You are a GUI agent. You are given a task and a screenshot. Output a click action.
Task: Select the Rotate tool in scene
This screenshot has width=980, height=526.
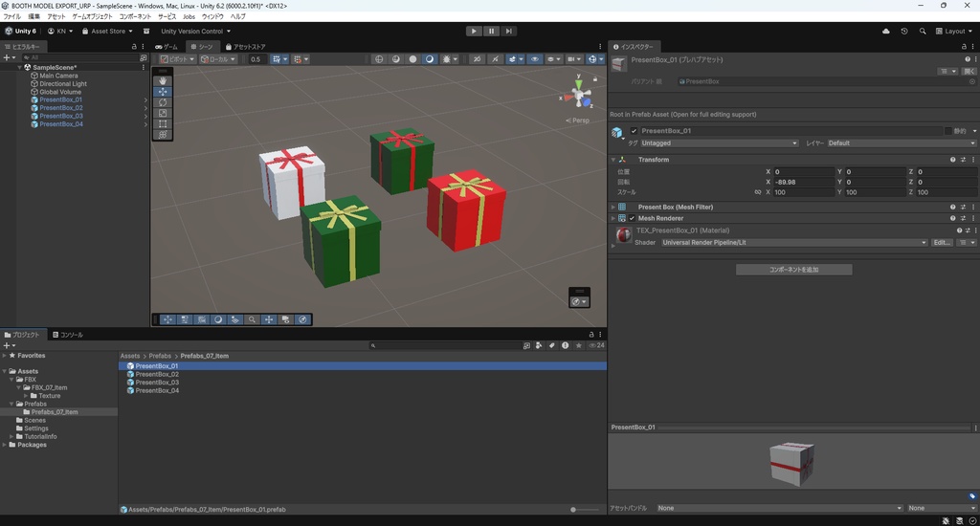coord(163,102)
